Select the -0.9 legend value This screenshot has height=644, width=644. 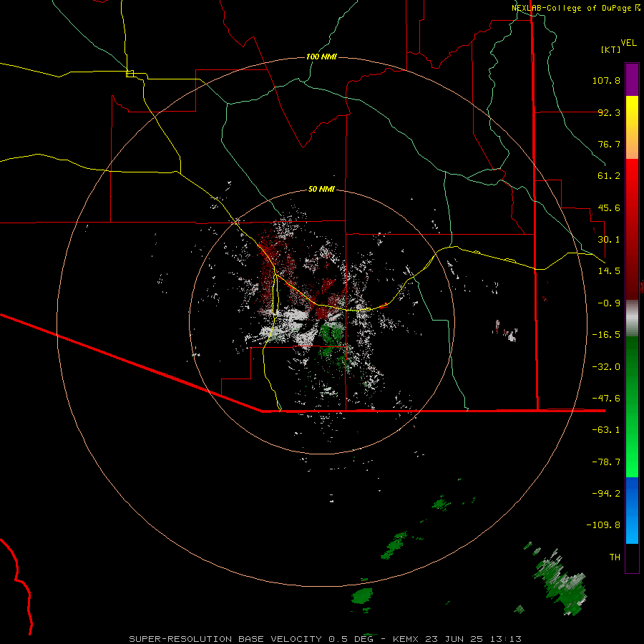[x=609, y=303]
